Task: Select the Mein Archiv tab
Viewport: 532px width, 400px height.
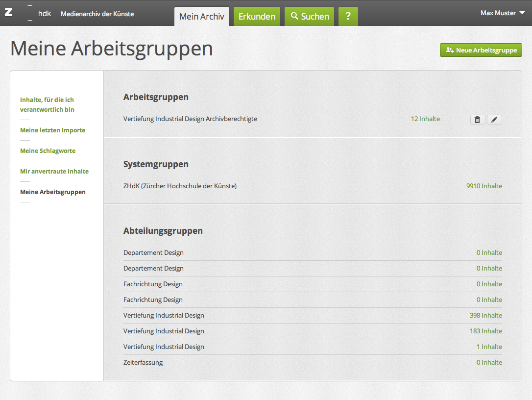Action: (201, 17)
